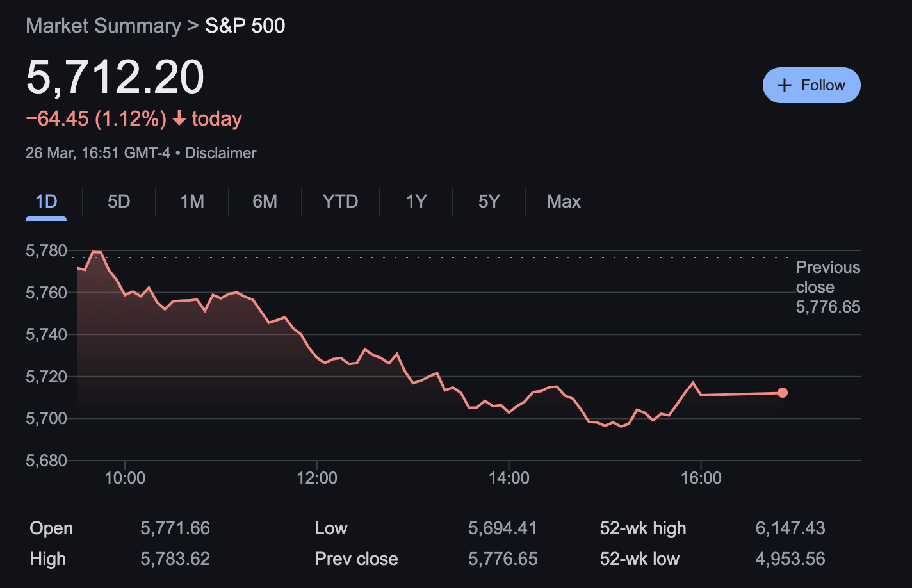Viewport: 912px width, 588px height.
Task: Click the current price 5,712.20
Action: coord(114,76)
